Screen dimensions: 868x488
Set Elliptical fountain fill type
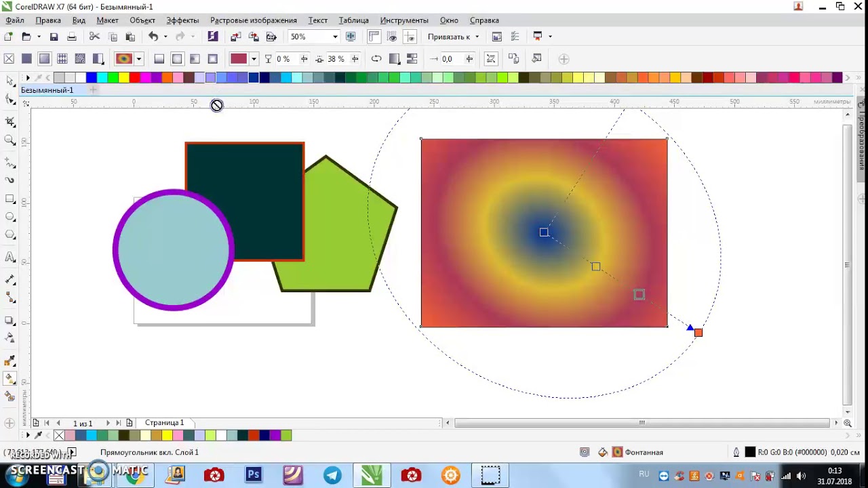tap(177, 59)
